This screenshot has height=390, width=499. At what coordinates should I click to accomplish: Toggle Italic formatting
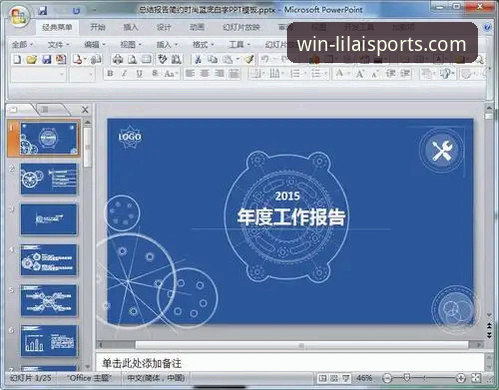coord(125,73)
